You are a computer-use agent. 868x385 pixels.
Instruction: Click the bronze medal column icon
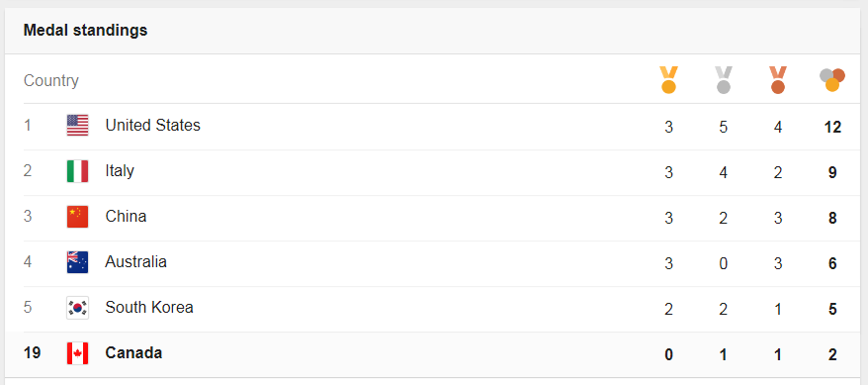(778, 80)
